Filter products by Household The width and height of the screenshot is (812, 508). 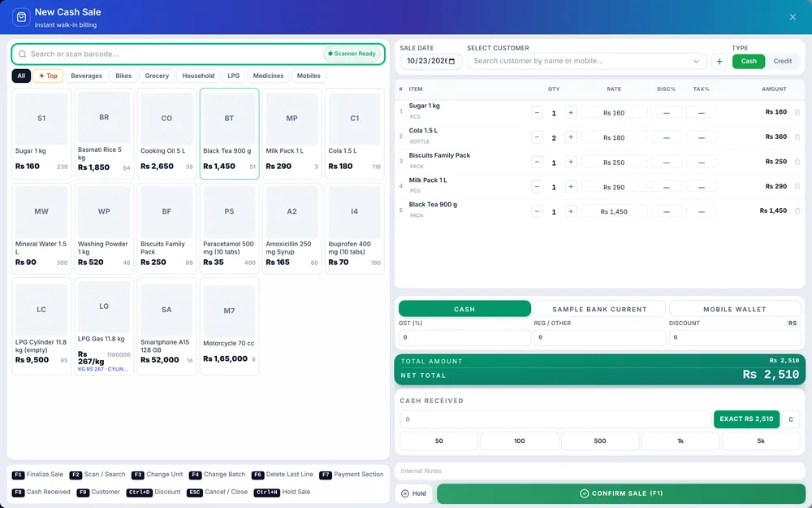coord(198,76)
